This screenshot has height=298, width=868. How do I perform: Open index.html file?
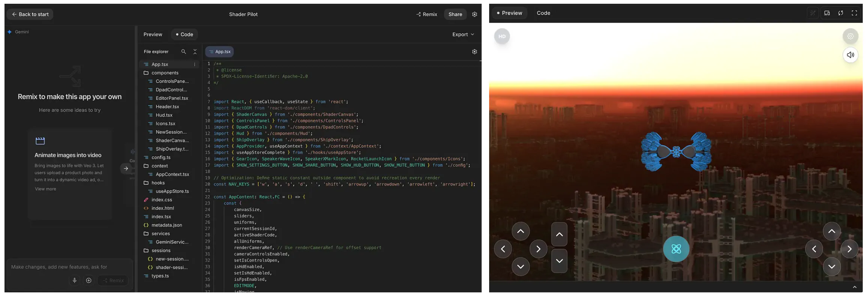(162, 208)
